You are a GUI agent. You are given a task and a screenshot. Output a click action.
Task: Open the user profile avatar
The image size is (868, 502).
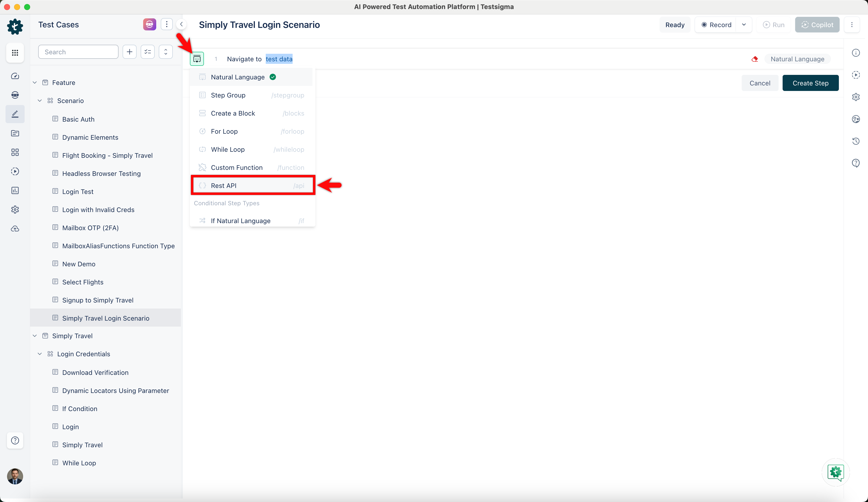point(15,476)
